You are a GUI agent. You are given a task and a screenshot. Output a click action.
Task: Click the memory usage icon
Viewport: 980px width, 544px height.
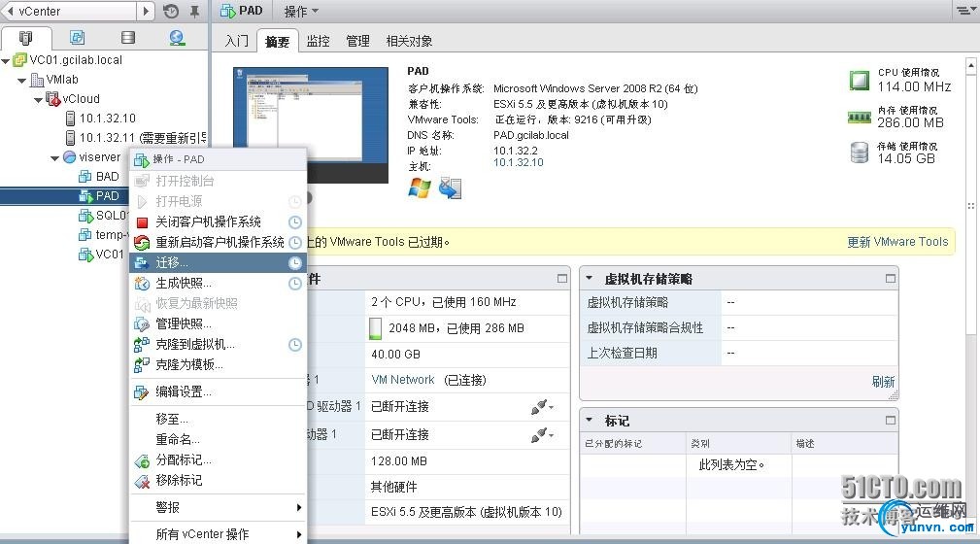[860, 117]
